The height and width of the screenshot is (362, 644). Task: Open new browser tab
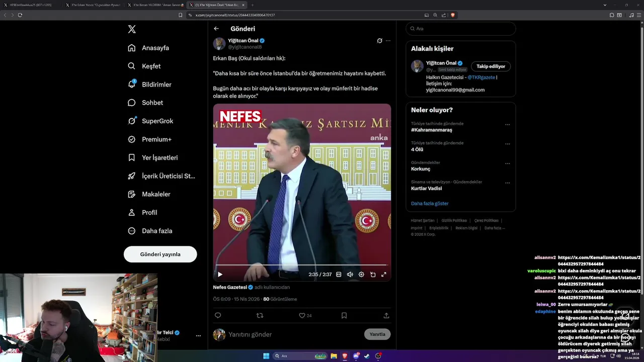coord(253,5)
